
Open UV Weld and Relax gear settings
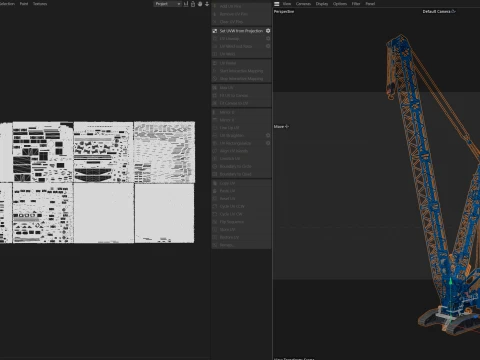268,46
